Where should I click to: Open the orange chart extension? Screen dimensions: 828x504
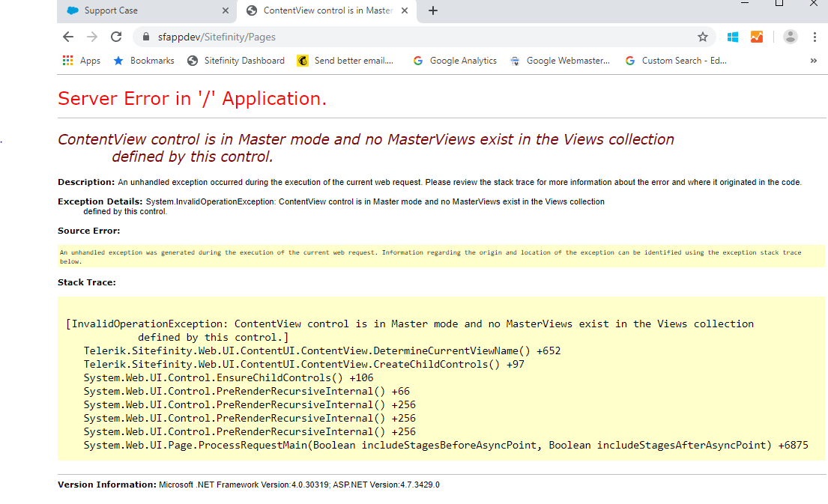[757, 37]
